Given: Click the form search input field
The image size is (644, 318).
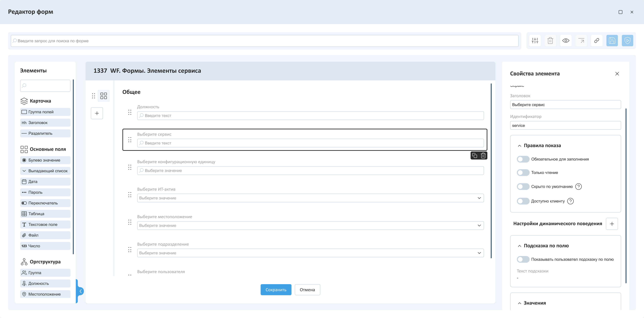Looking at the screenshot, I should 264,41.
